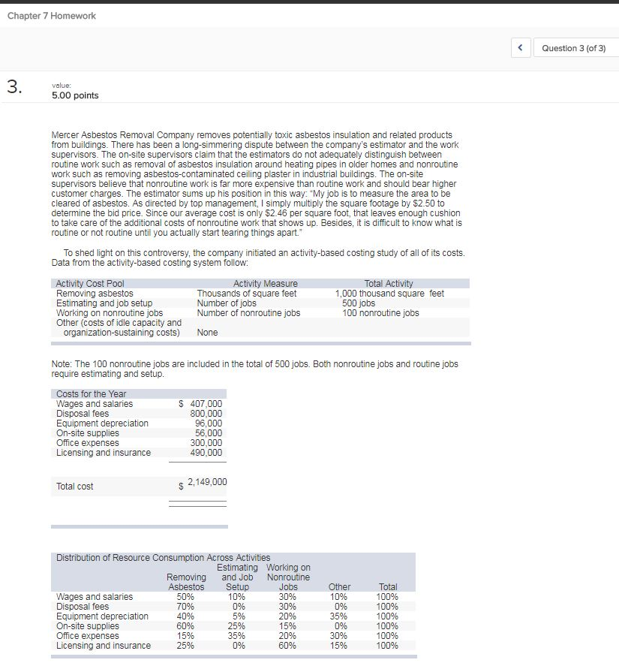Viewport: 619px width, 672px height.
Task: Click the 300,000 office expenses amount
Action: click(x=206, y=443)
